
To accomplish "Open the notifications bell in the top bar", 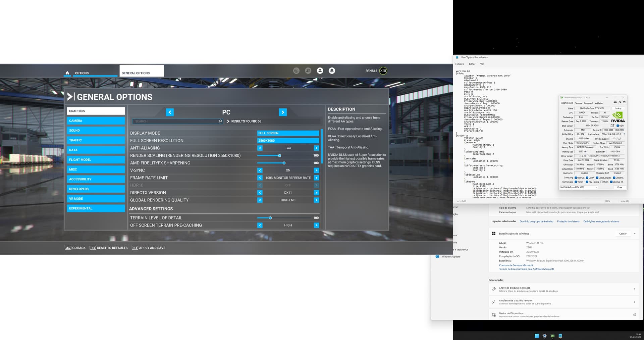I will [331, 71].
